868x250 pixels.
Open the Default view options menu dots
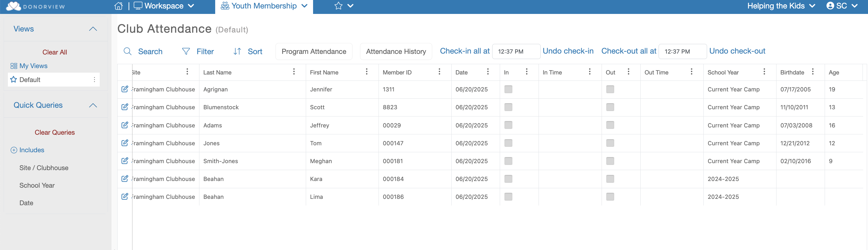[94, 80]
